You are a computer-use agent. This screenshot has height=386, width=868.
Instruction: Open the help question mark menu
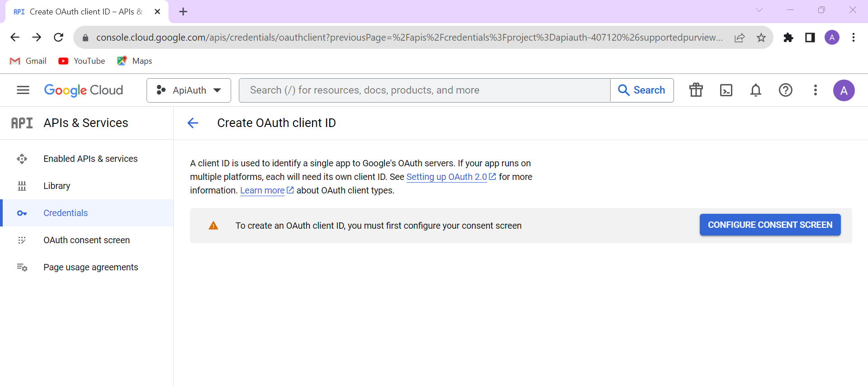coord(786,90)
